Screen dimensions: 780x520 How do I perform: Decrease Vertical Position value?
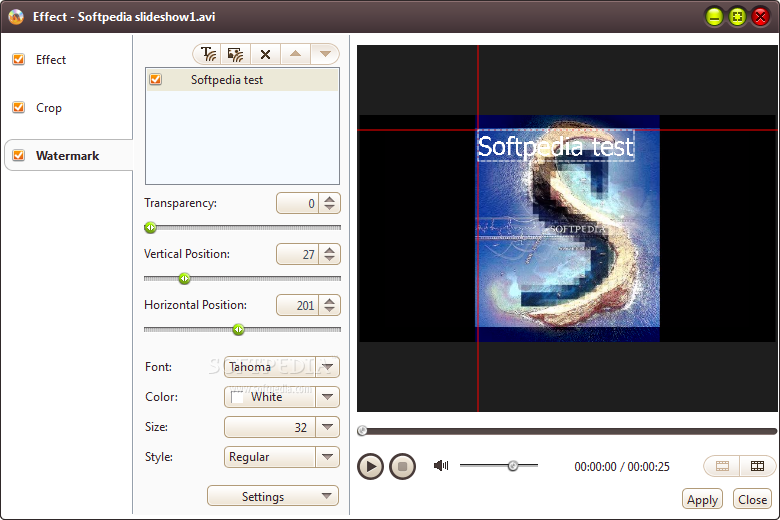[x=329, y=259]
